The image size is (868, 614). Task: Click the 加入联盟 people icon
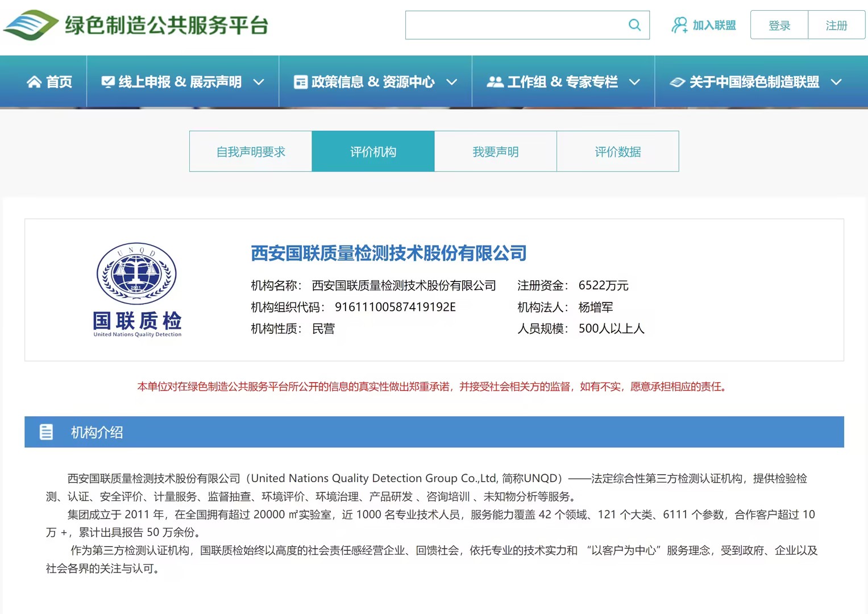[x=679, y=25]
